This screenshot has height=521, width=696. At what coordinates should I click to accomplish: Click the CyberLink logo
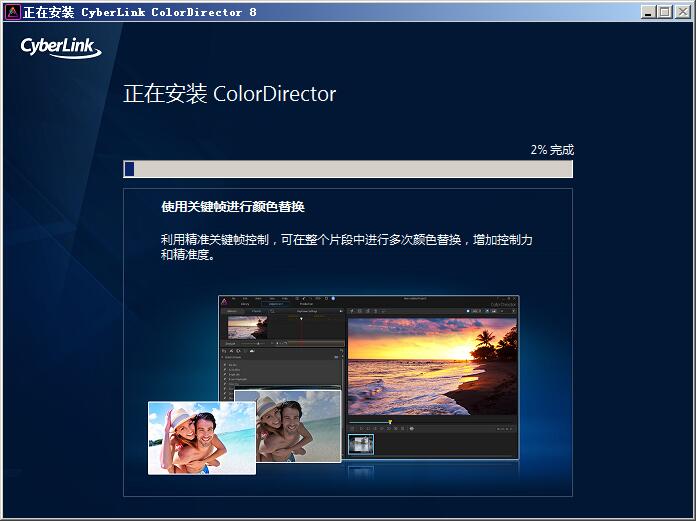click(x=61, y=48)
